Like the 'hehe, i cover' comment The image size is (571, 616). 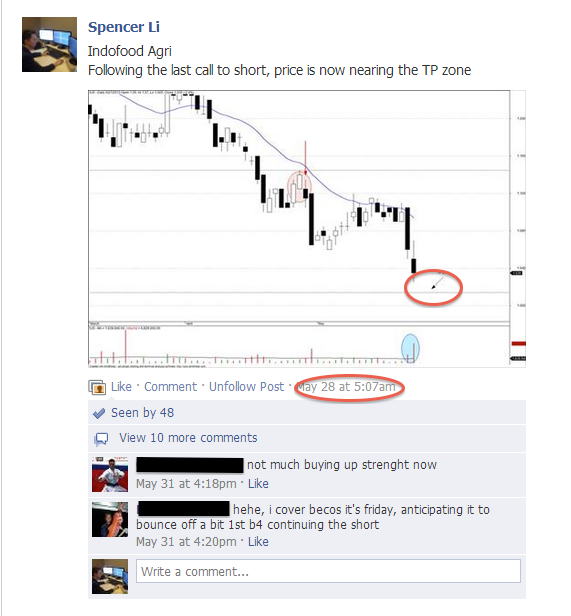[x=258, y=542]
